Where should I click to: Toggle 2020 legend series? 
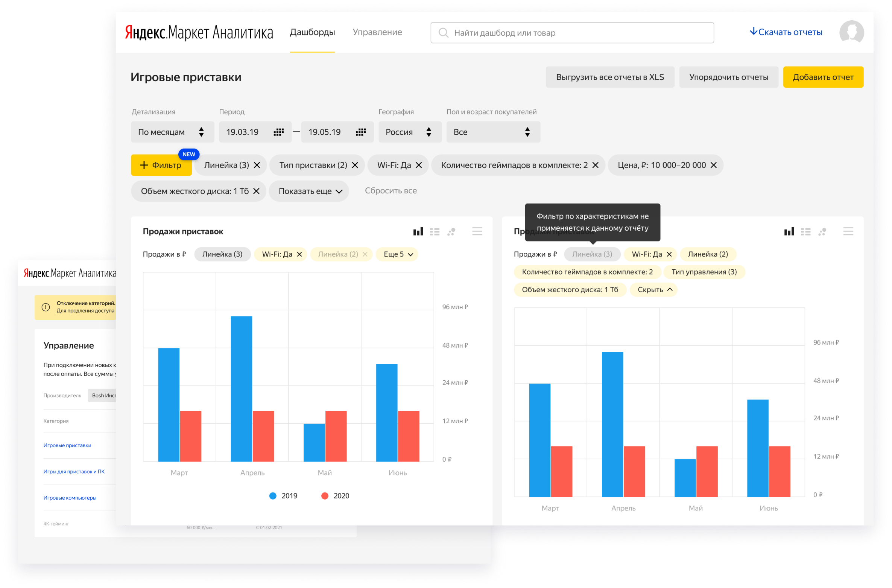click(x=335, y=496)
